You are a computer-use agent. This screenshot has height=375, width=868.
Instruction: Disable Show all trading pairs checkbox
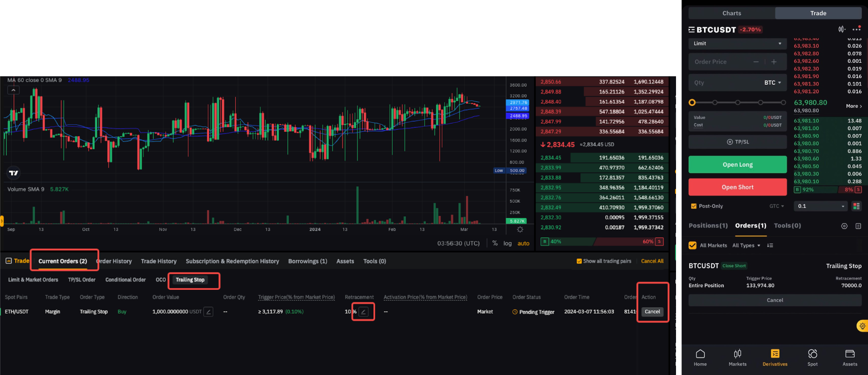pyautogui.click(x=579, y=261)
